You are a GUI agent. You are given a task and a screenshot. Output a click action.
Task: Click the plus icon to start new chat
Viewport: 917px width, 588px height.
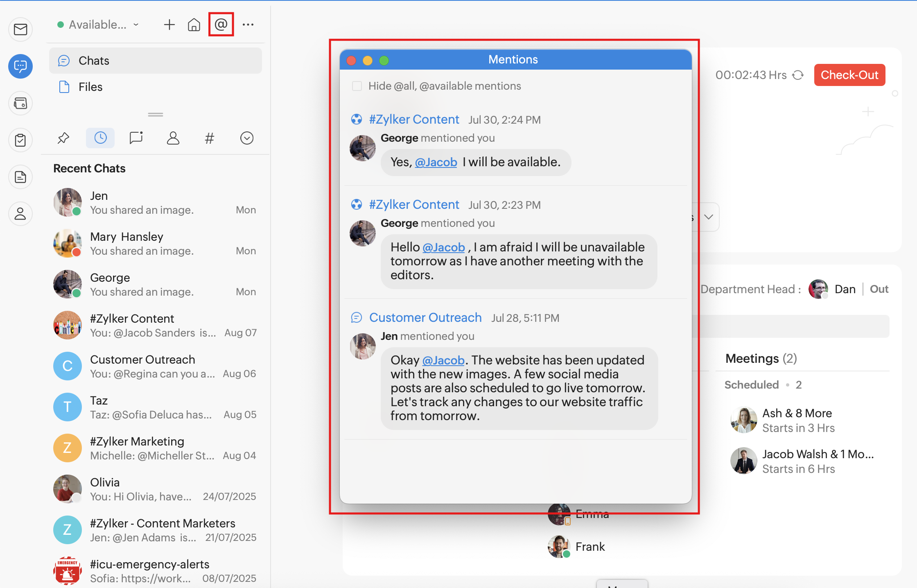pyautogui.click(x=169, y=25)
